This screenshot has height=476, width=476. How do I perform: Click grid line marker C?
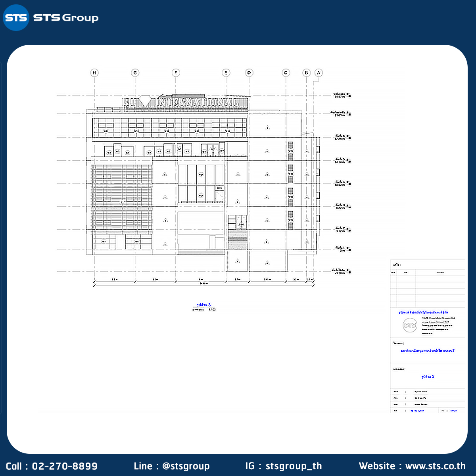[x=286, y=73]
